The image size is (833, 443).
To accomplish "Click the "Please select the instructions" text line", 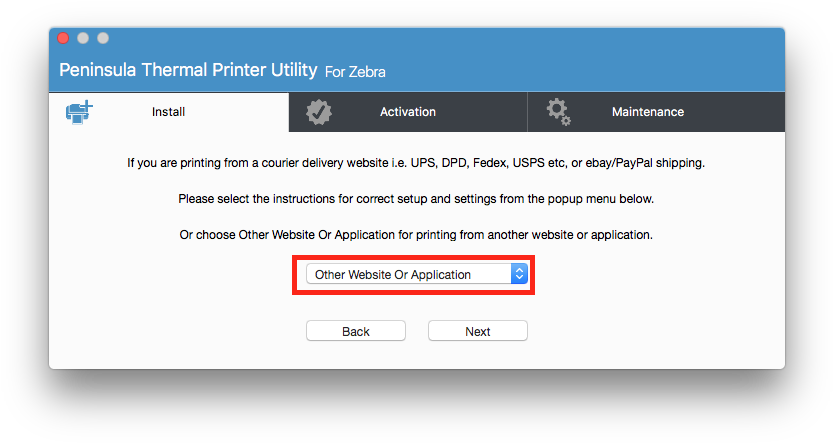I will pyautogui.click(x=416, y=199).
